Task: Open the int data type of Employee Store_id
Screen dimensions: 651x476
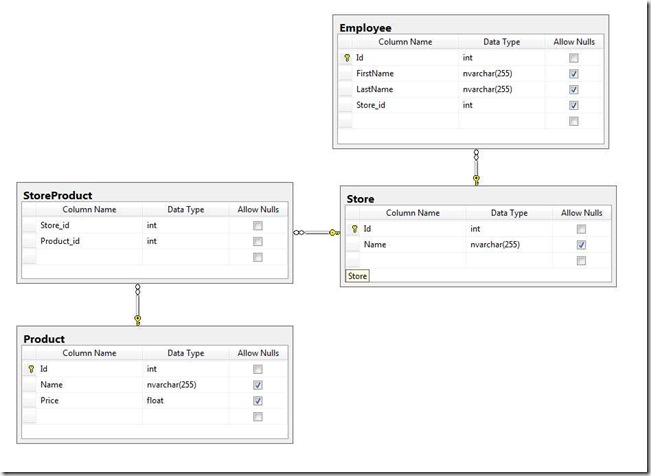Action: [502, 105]
